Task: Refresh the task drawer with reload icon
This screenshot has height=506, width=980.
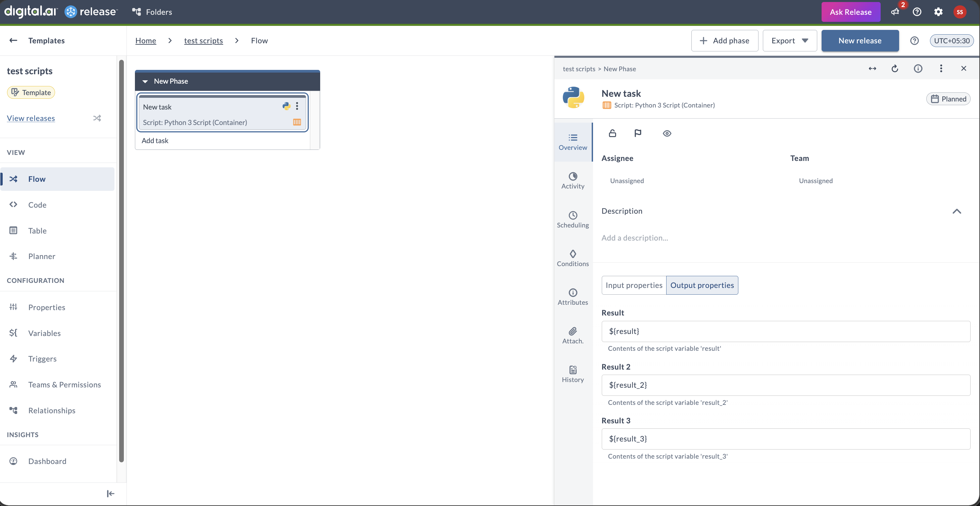Action: (895, 69)
